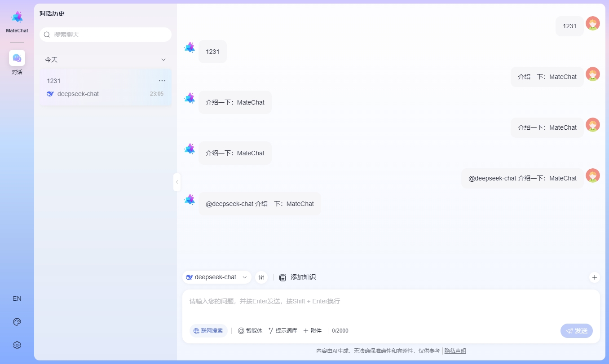Open the 对话 chat section icon

pyautogui.click(x=17, y=58)
